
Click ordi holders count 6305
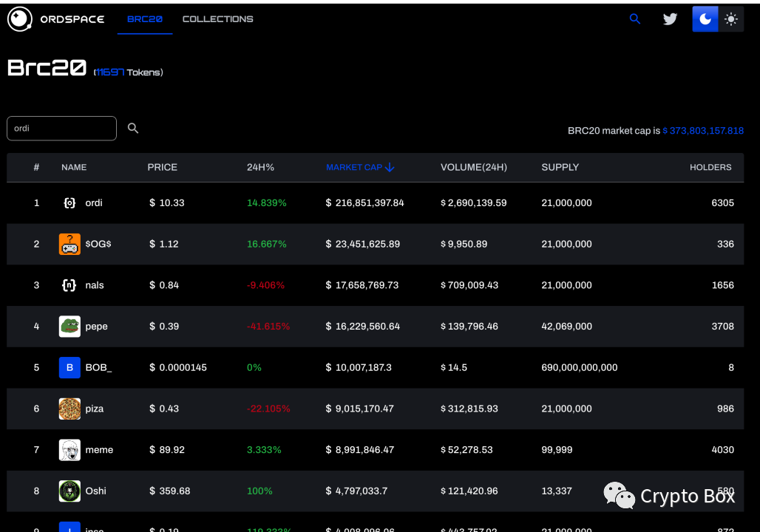(723, 203)
